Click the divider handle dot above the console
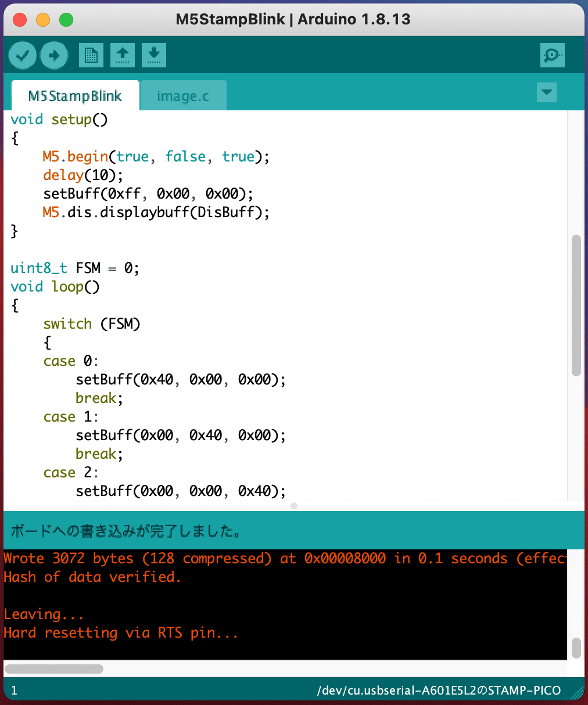588x705 pixels. click(x=294, y=506)
